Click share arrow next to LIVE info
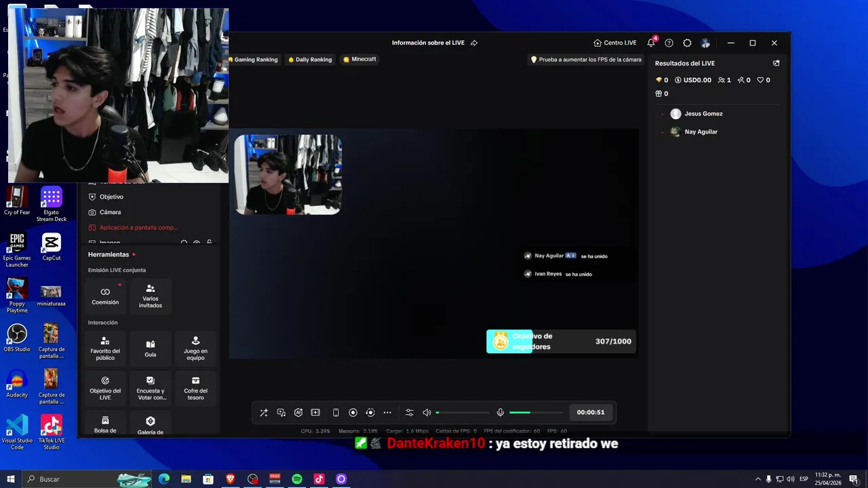Image resolution: width=868 pixels, height=488 pixels. [474, 43]
